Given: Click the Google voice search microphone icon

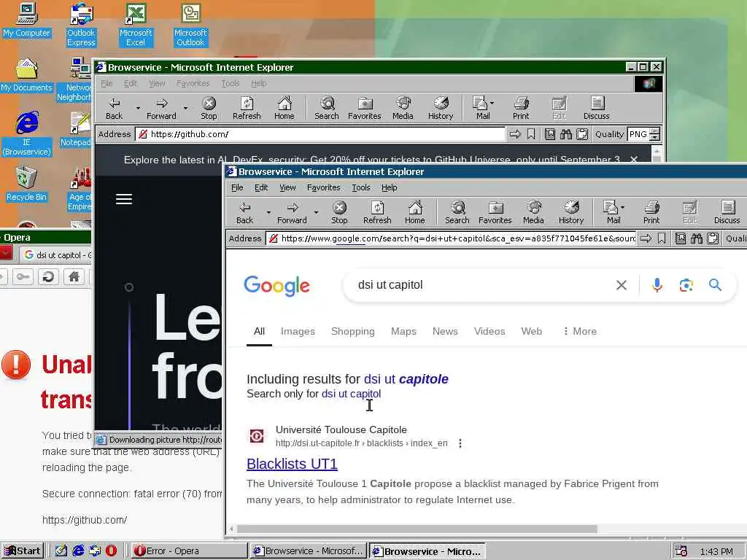Looking at the screenshot, I should coord(657,285).
